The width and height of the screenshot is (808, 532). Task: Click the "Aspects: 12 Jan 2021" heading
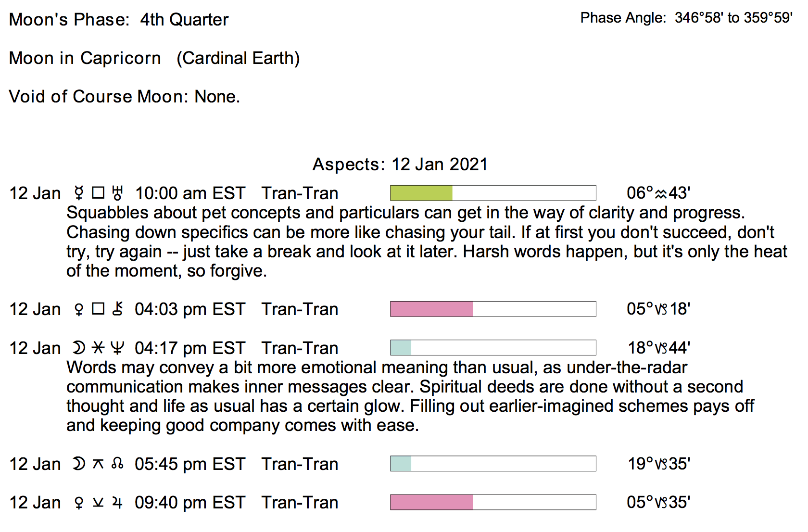click(400, 165)
